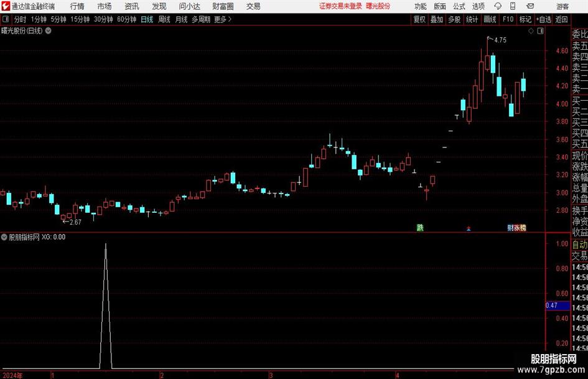Viewport: 588px width, 379px height.
Task: Click the 统计 statistics button
Action: click(x=472, y=19)
